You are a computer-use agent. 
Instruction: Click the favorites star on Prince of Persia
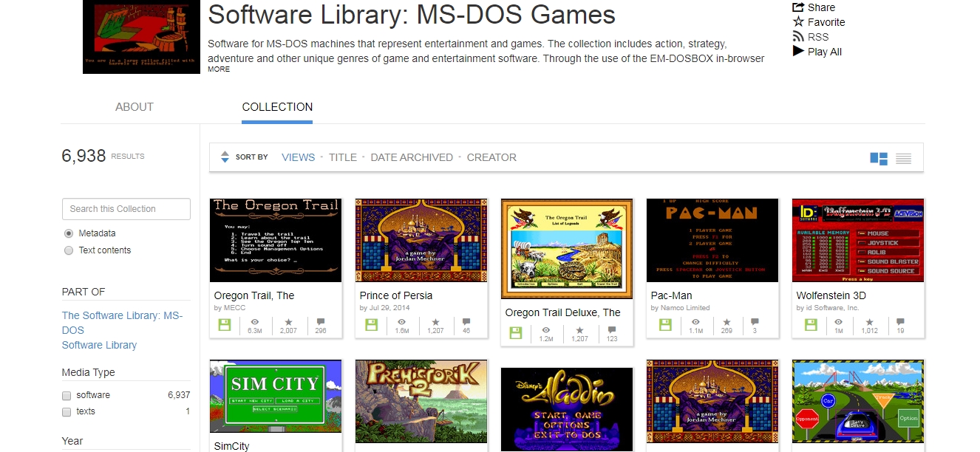435,323
